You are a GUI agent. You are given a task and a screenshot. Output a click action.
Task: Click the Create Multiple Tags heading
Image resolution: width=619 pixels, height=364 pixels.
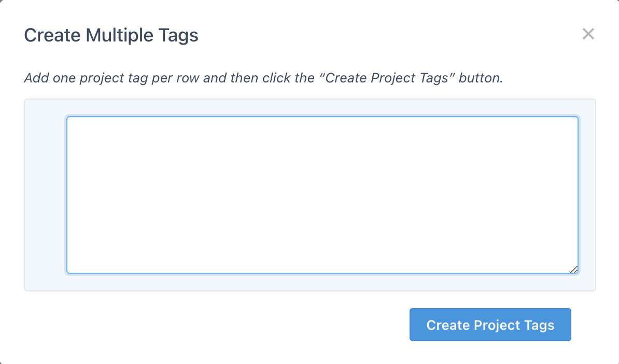(x=111, y=35)
